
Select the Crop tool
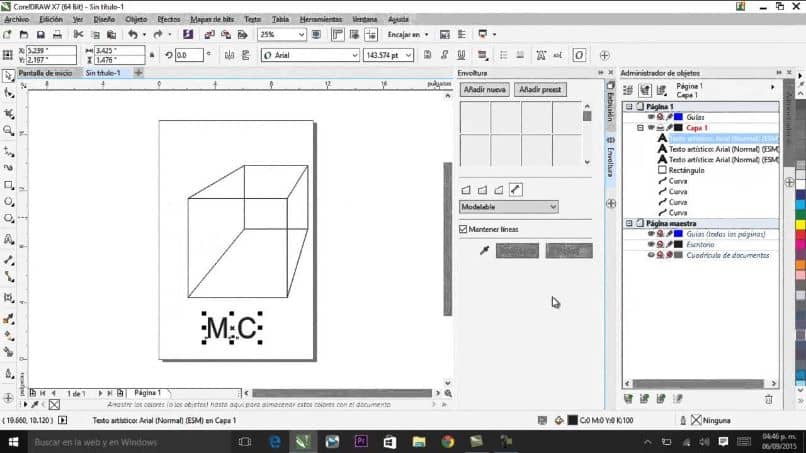8,113
